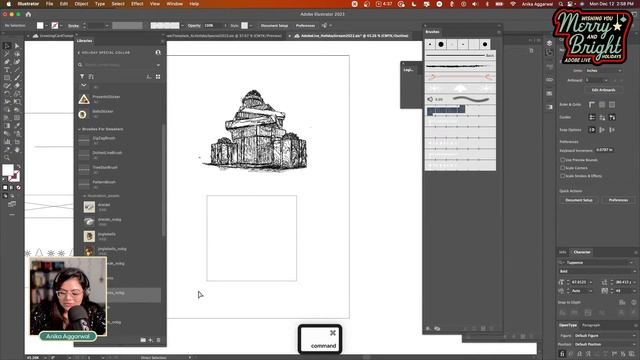Click the Libraries search field
The image size is (640, 360).
point(120,65)
